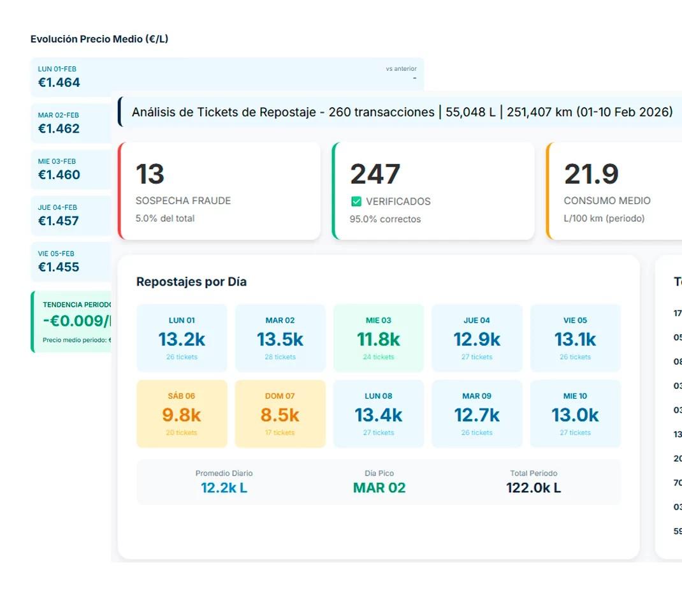This screenshot has height=616, width=682.
Task: Click the VIE 05 13.1k tile
Action: pyautogui.click(x=575, y=338)
